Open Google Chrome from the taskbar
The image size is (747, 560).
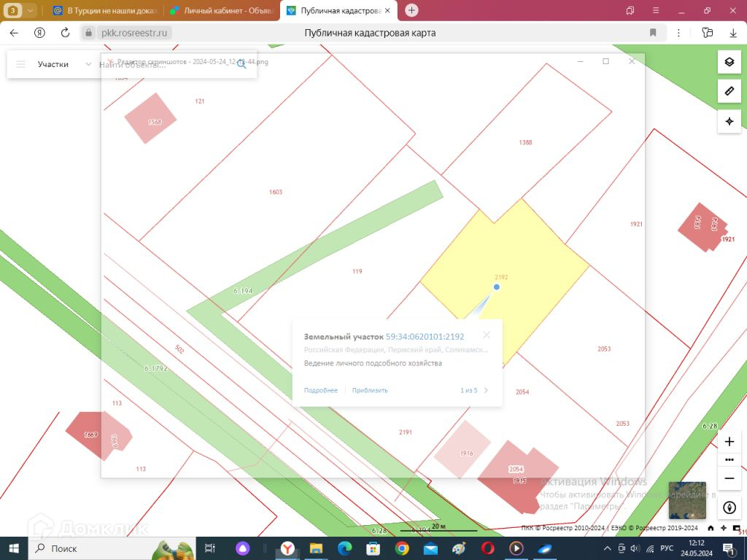coord(402,548)
